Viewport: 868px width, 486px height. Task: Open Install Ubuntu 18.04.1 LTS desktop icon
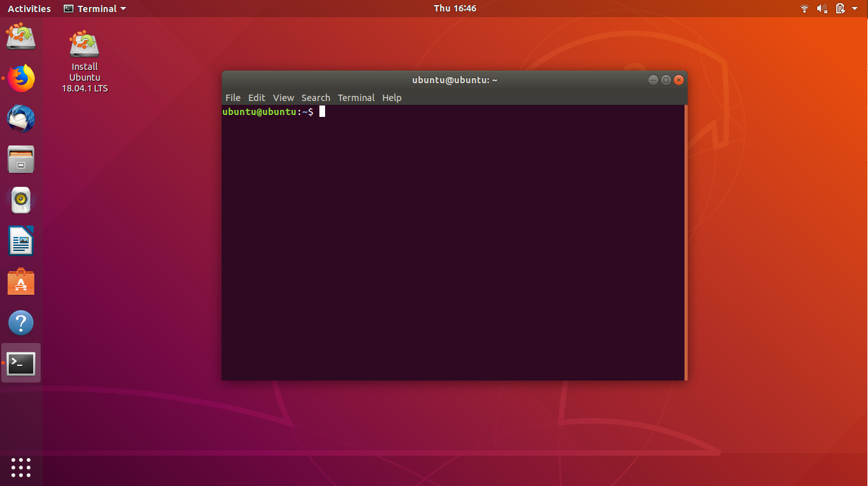[x=84, y=62]
